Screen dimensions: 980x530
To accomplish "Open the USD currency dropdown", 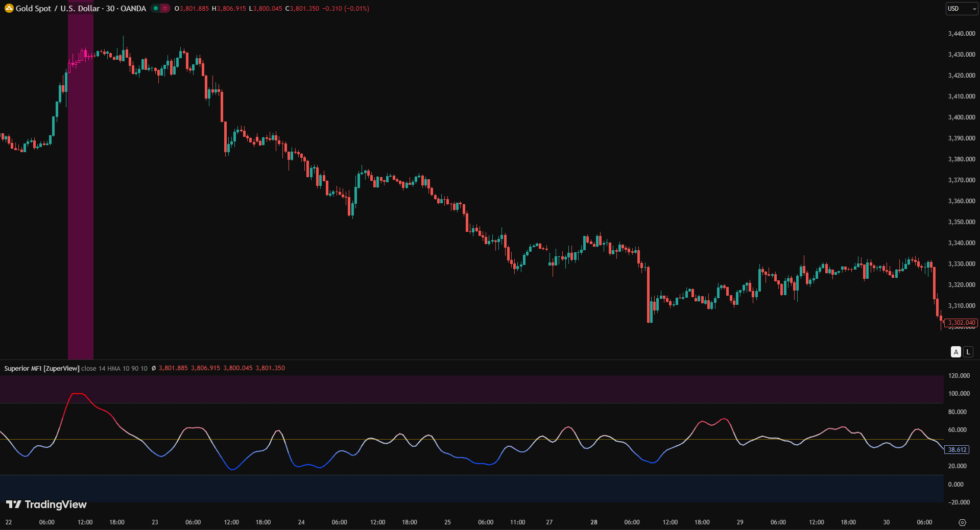I will pyautogui.click(x=961, y=9).
